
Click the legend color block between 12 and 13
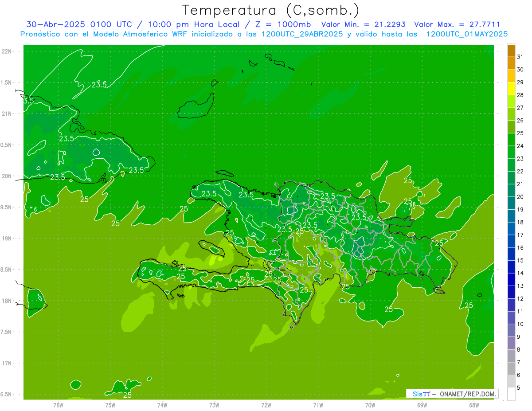click(511, 292)
